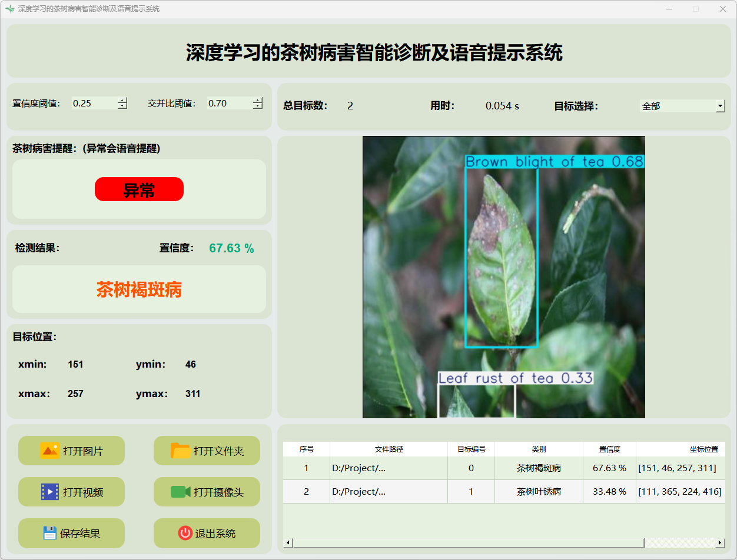Click the green camera icon
737x560 pixels.
click(180, 492)
